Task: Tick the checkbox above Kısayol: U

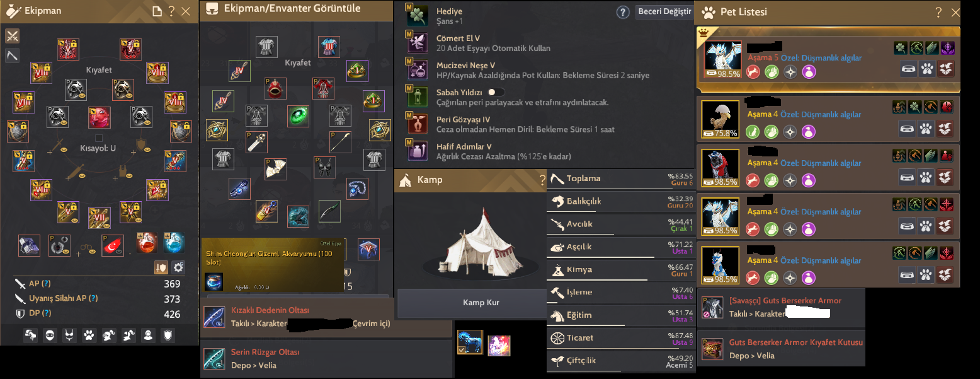Action: click(x=99, y=138)
